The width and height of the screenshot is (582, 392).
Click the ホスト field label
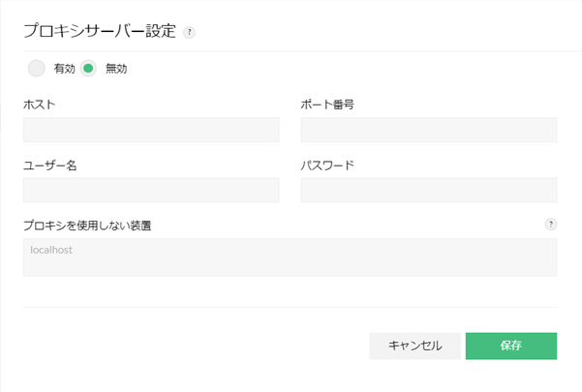point(39,105)
